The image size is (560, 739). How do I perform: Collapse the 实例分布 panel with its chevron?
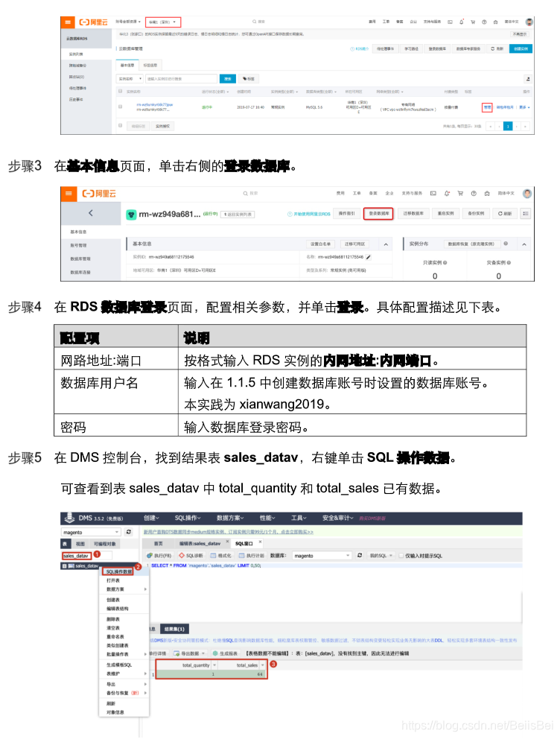tap(524, 244)
